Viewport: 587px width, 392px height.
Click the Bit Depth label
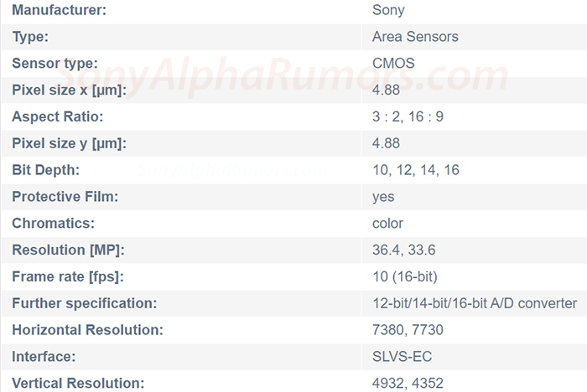pyautogui.click(x=45, y=170)
